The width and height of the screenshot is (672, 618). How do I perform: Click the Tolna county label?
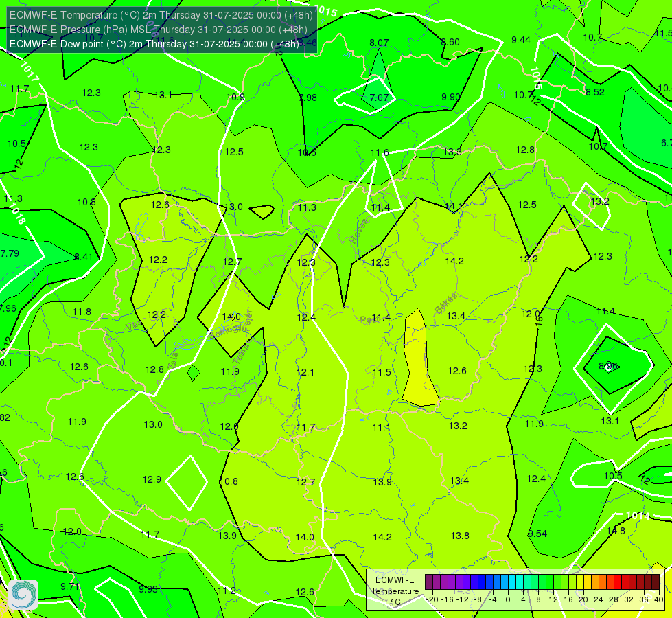point(242,354)
